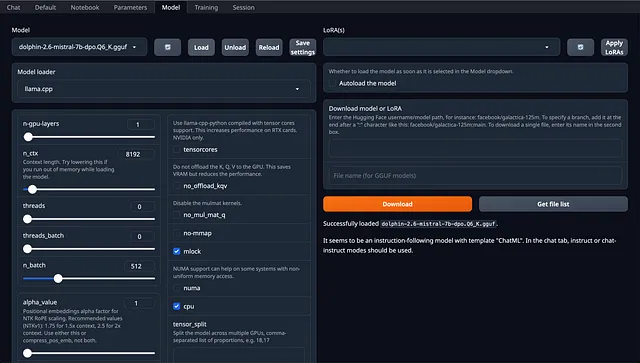Go to the Parameters tab

pyautogui.click(x=130, y=7)
